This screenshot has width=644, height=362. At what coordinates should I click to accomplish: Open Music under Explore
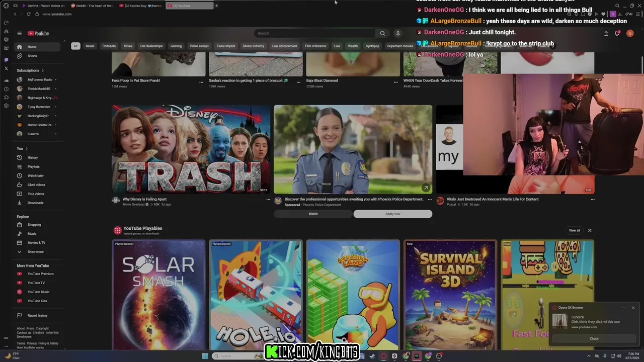pyautogui.click(x=38, y=234)
